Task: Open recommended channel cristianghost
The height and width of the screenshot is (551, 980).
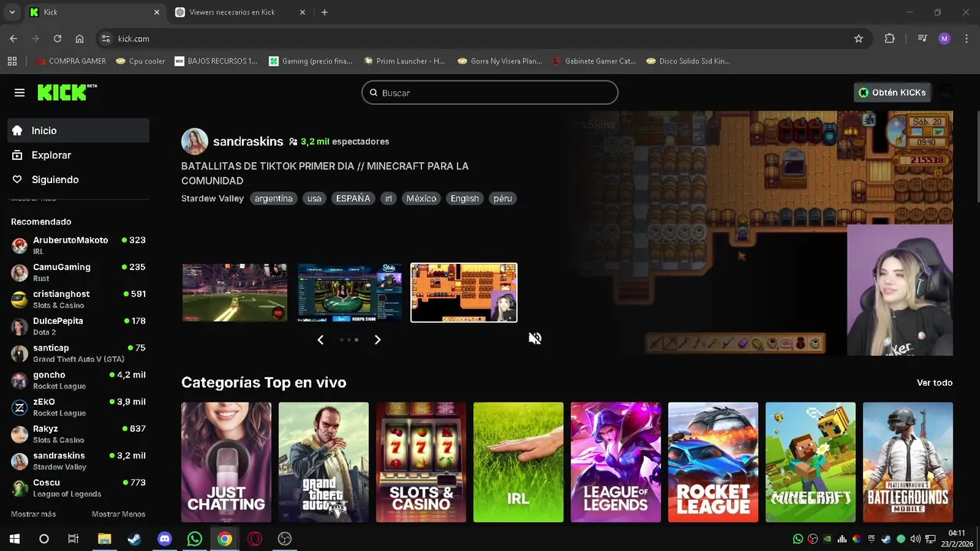Action: pos(78,299)
